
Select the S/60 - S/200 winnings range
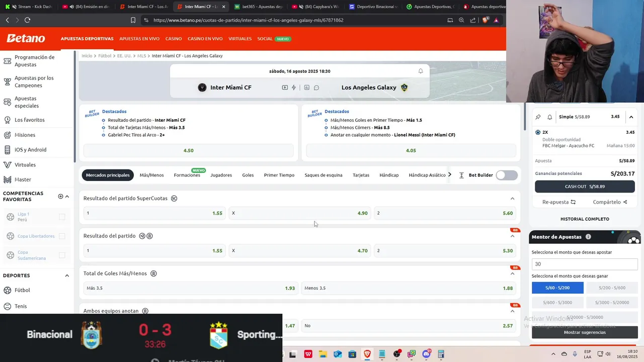coord(557,288)
